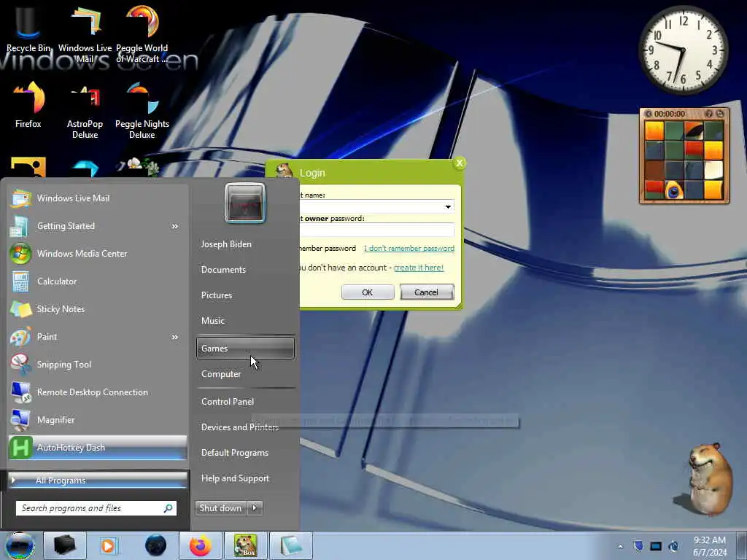The width and height of the screenshot is (747, 560).
Task: Click the picture puzzle gadget board
Action: coord(684,160)
